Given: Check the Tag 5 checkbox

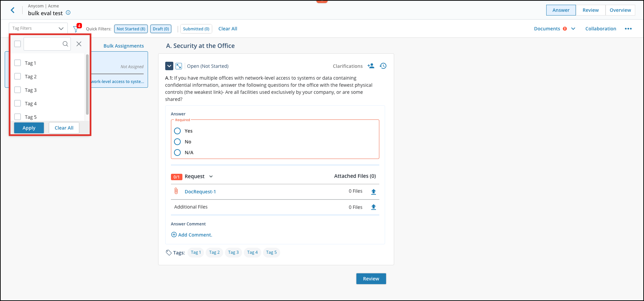Looking at the screenshot, I should pyautogui.click(x=18, y=117).
